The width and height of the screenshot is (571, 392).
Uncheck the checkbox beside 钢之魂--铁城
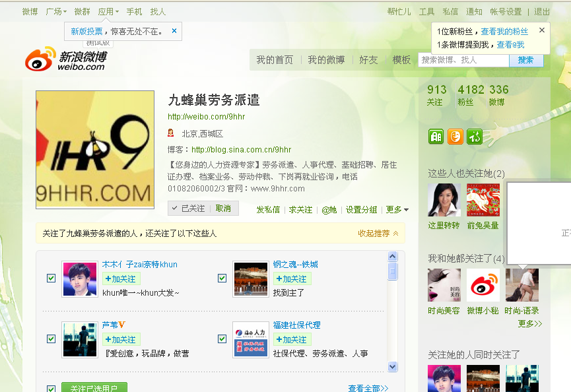coord(222,278)
